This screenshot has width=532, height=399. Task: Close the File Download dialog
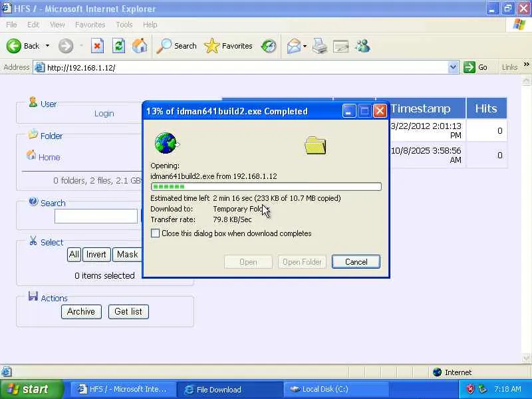(x=380, y=111)
